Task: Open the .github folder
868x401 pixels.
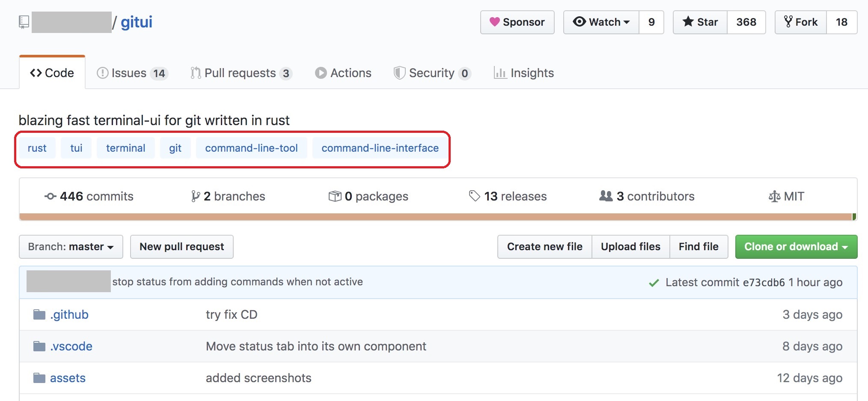Action: (69, 314)
